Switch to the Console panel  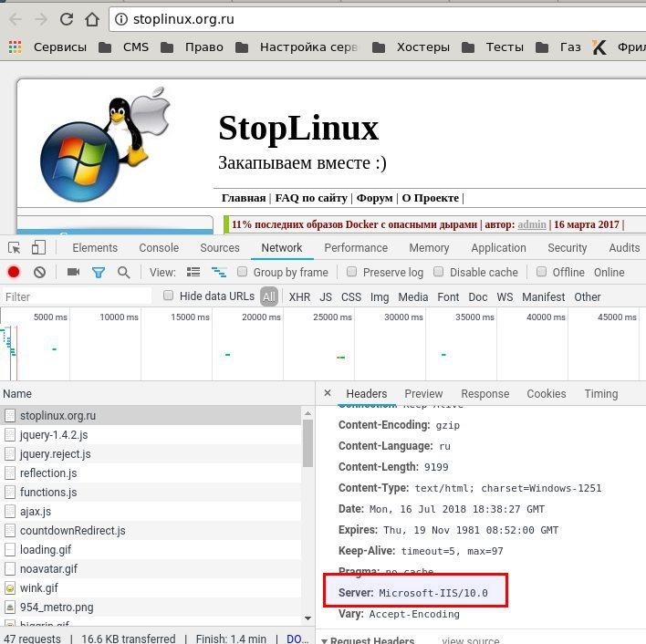coord(159,248)
